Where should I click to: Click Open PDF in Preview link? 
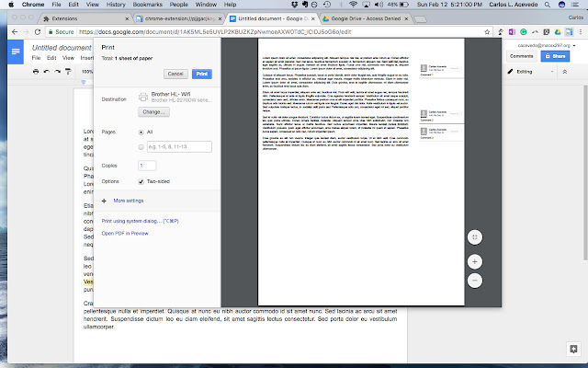click(125, 234)
